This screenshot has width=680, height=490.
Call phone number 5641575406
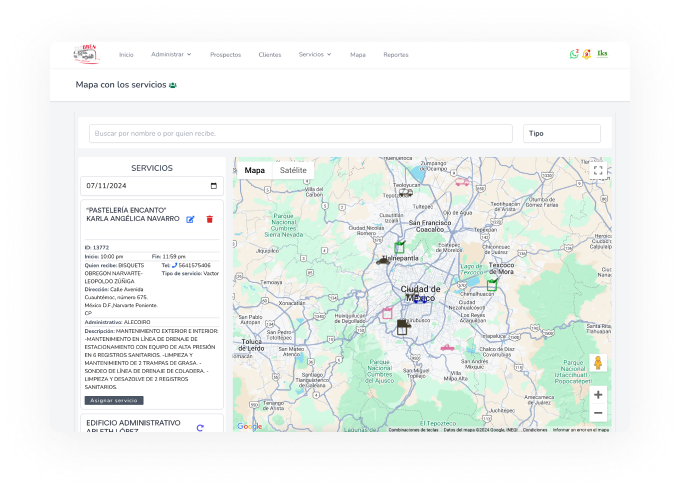(x=194, y=265)
